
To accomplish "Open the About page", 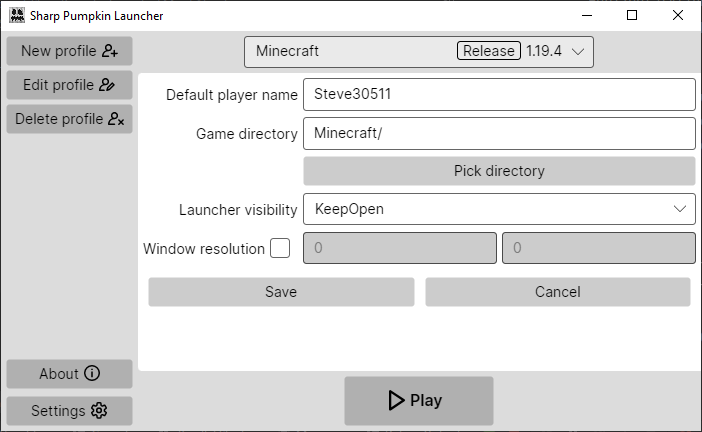I will (69, 374).
